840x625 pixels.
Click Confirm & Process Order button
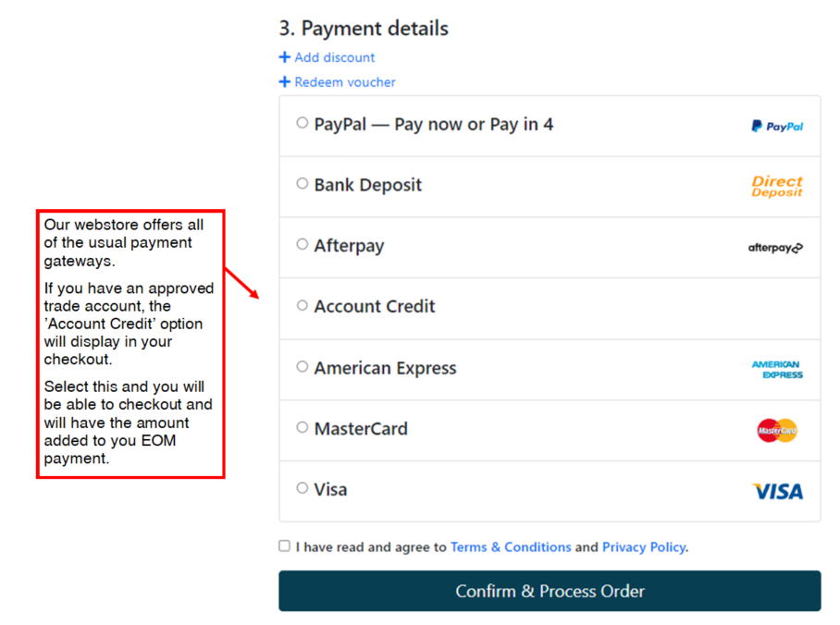(550, 591)
